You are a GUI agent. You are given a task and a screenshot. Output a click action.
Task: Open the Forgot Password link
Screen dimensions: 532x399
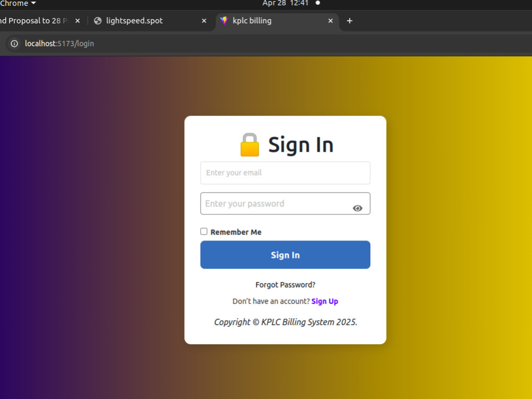click(x=285, y=285)
